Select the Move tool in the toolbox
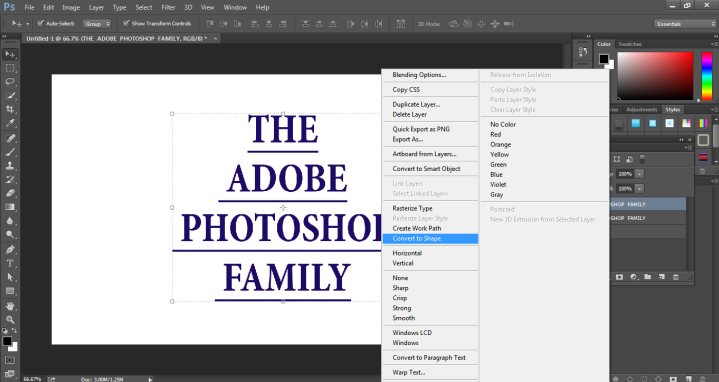The height and width of the screenshot is (382, 719). pos(10,54)
